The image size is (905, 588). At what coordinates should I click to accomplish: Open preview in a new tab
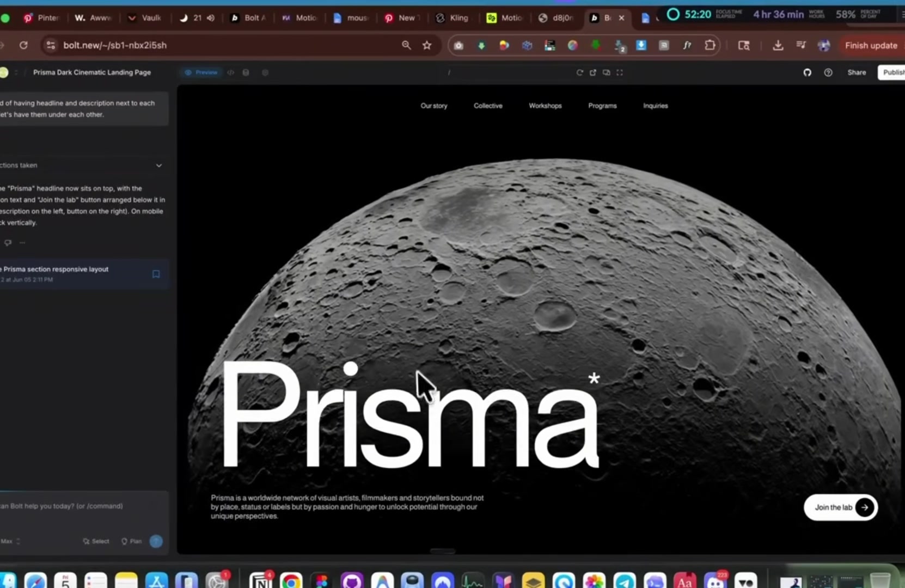tap(593, 72)
